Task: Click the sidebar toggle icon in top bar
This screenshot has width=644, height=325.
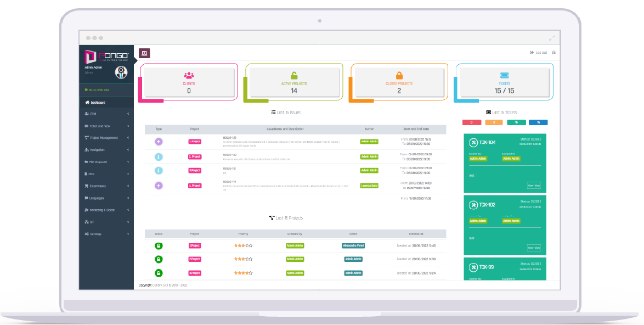Action: pyautogui.click(x=144, y=53)
